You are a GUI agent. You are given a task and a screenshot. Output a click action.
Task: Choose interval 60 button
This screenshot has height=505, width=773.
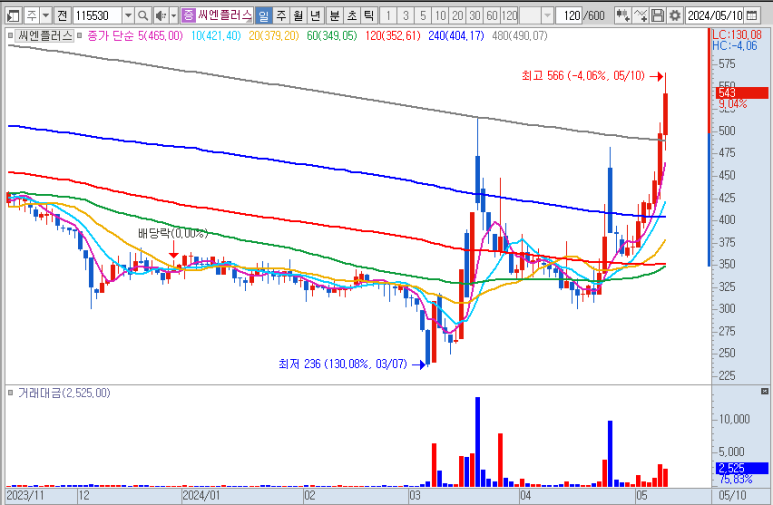(x=492, y=16)
